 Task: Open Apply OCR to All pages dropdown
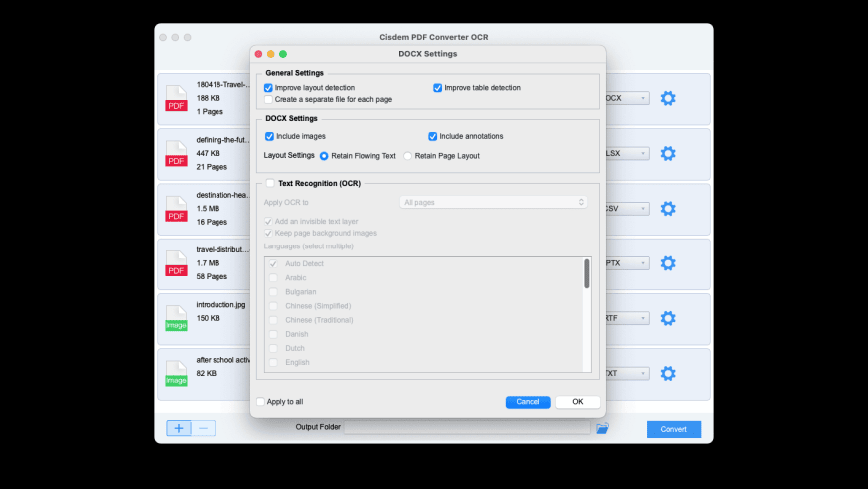pos(493,203)
